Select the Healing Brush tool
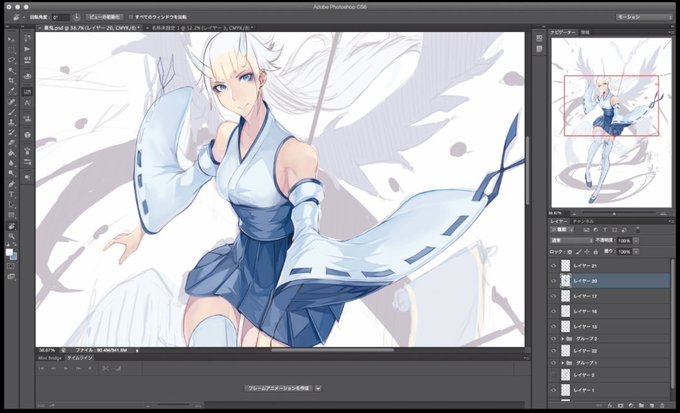680x413 pixels. coord(12,102)
